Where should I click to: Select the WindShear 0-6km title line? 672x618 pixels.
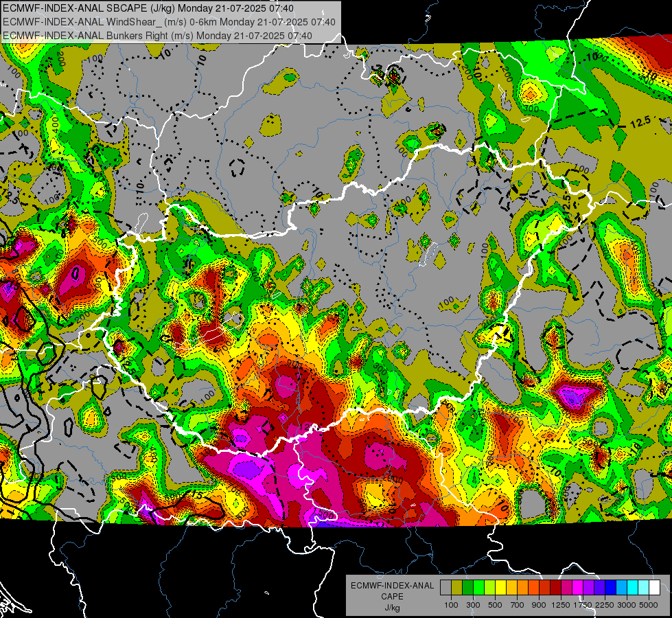169,22
